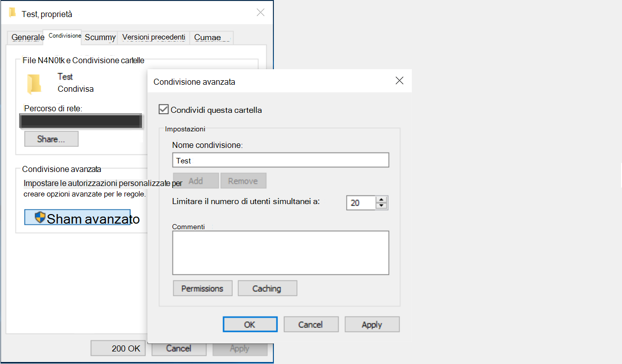Uncheck Condividi questa cartella
This screenshot has height=364, width=622.
point(163,110)
